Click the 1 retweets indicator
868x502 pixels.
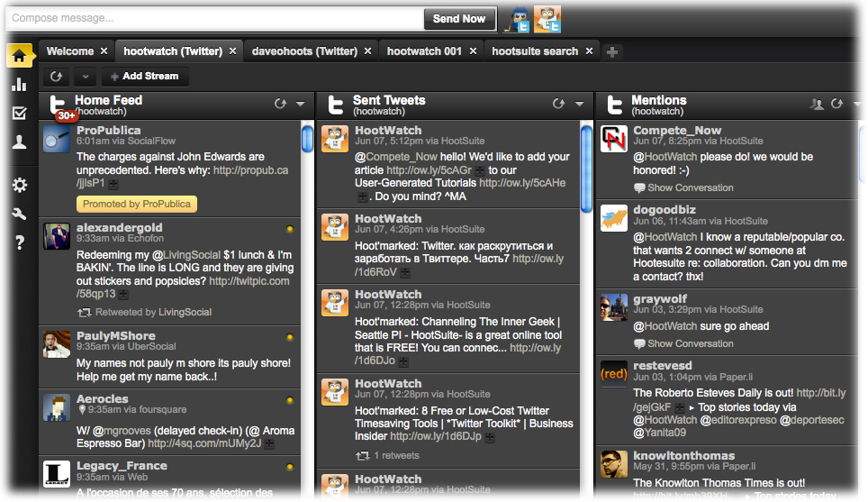pos(388,455)
